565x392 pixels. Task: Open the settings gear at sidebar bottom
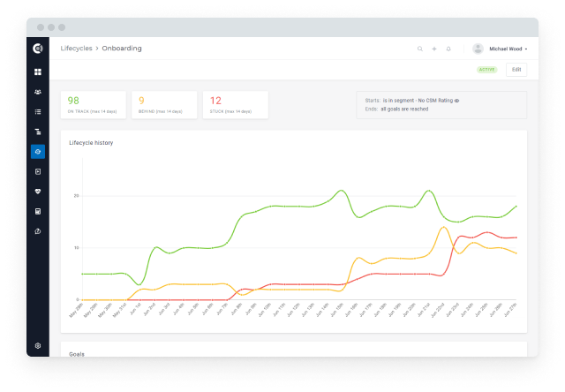pyautogui.click(x=38, y=345)
